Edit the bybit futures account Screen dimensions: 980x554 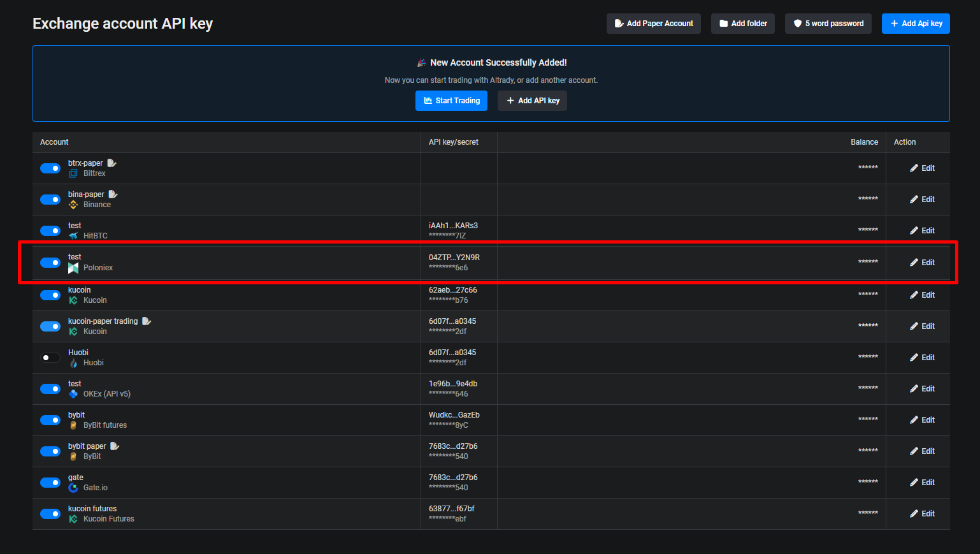click(x=922, y=420)
